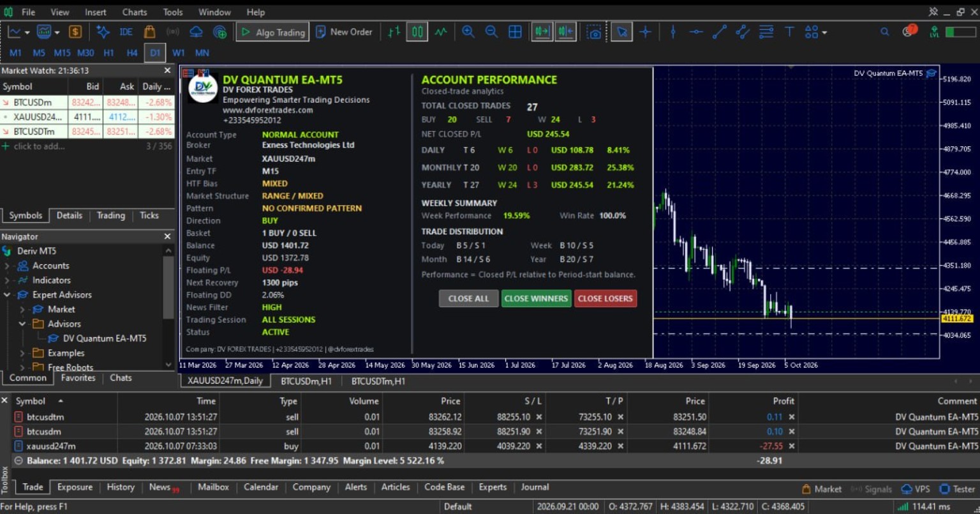980x514 pixels.
Task: Draw a horizontal line on chart
Action: click(696, 32)
